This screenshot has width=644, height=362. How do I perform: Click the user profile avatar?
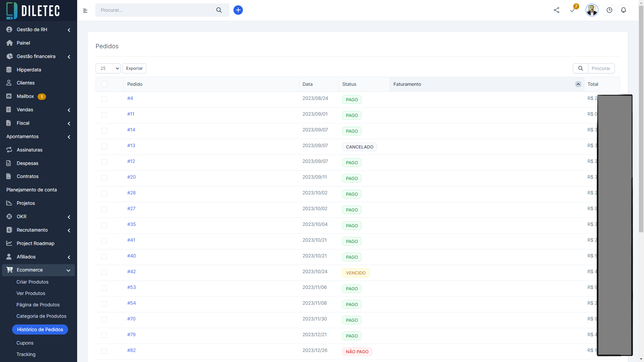pyautogui.click(x=592, y=10)
